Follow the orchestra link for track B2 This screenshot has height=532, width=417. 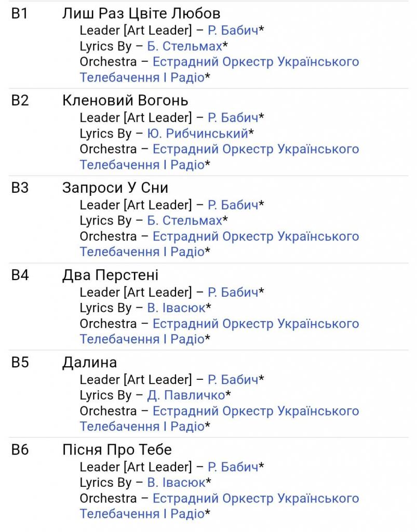pyautogui.click(x=255, y=150)
